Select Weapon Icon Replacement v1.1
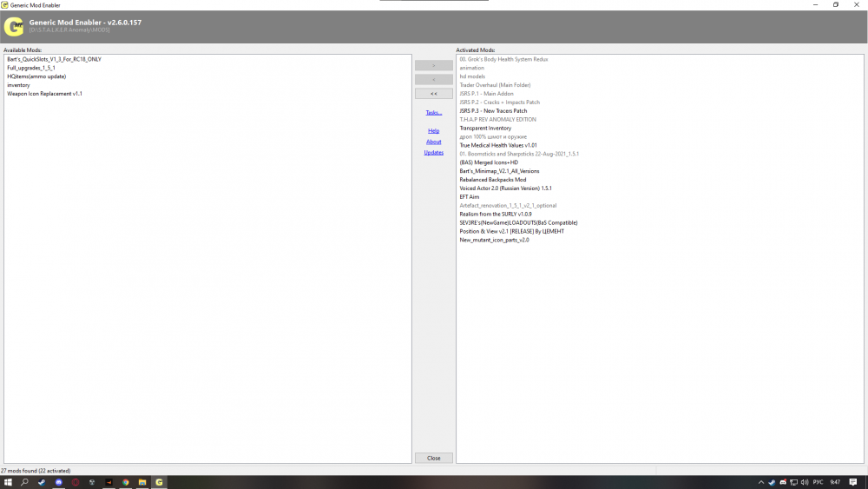The width and height of the screenshot is (868, 489). 44,94
